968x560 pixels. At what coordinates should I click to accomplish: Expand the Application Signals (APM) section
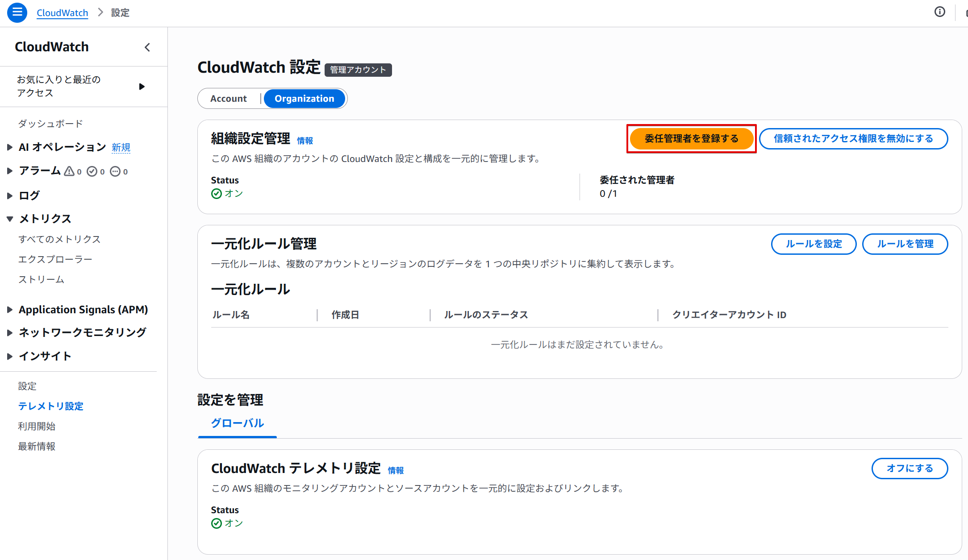[x=10, y=310]
